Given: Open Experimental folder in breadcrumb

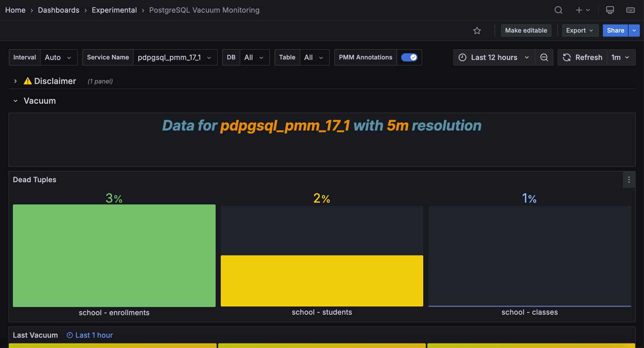Looking at the screenshot, I should point(114,10).
